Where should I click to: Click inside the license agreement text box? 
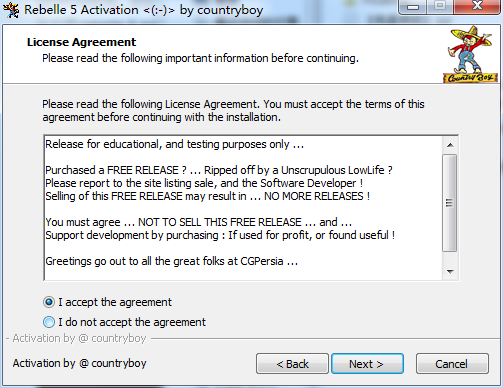pos(243,208)
